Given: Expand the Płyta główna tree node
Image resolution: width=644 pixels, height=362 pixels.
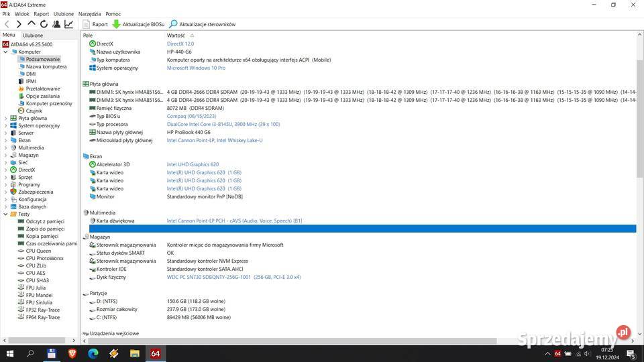Looking at the screenshot, I should click(6, 118).
